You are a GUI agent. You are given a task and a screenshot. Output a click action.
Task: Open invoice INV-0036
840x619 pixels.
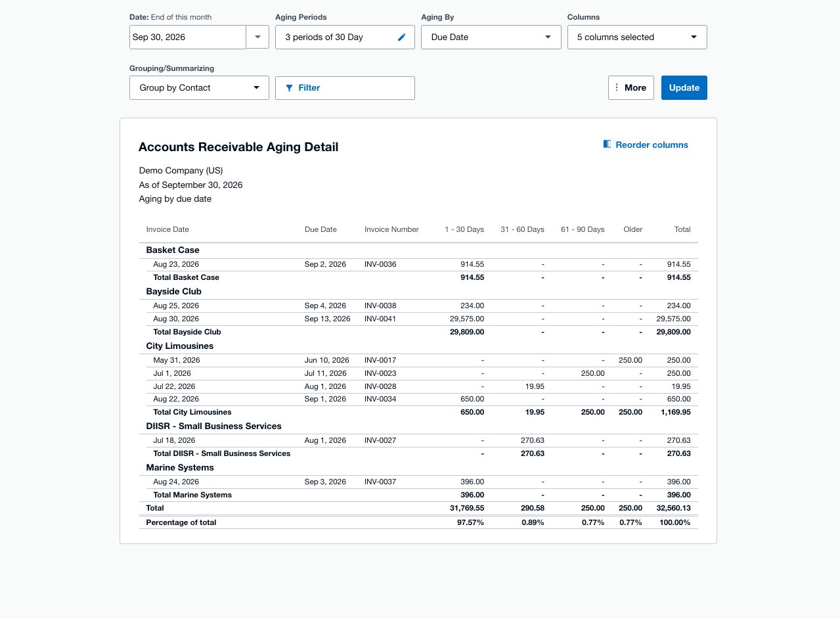click(x=380, y=264)
